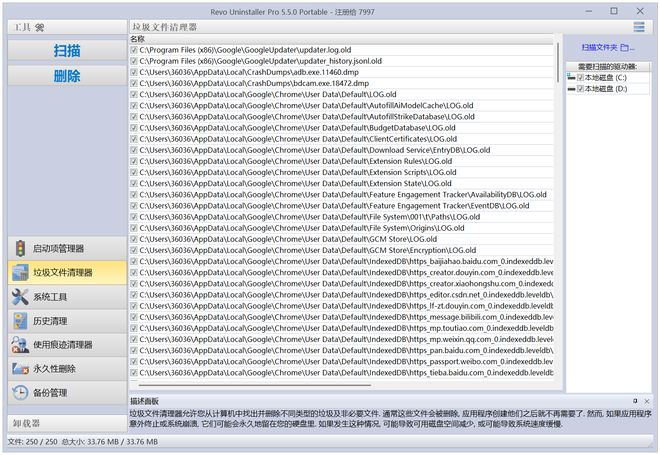This screenshot has width=660, height=455.
Task: Select https_creator.xiaohongshu.com IndexedDB row
Action: click(x=341, y=284)
